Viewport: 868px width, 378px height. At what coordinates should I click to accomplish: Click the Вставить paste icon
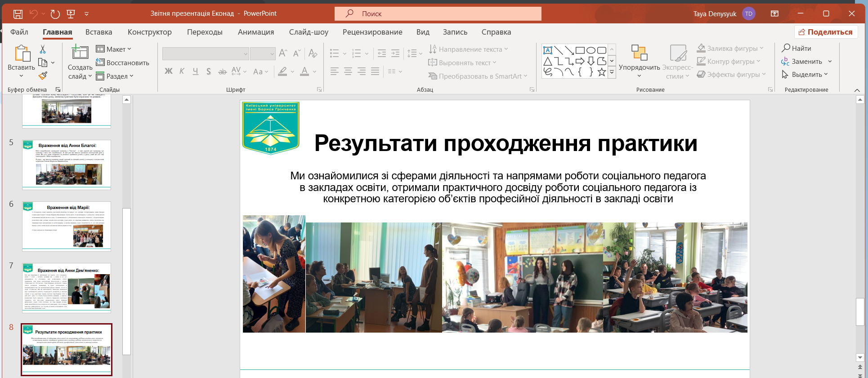pyautogui.click(x=22, y=53)
